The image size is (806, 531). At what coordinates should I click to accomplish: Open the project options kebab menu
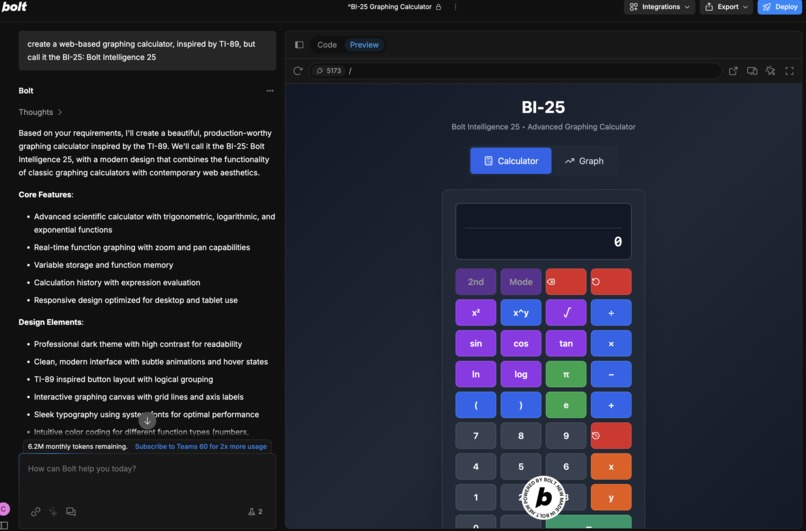(455, 7)
